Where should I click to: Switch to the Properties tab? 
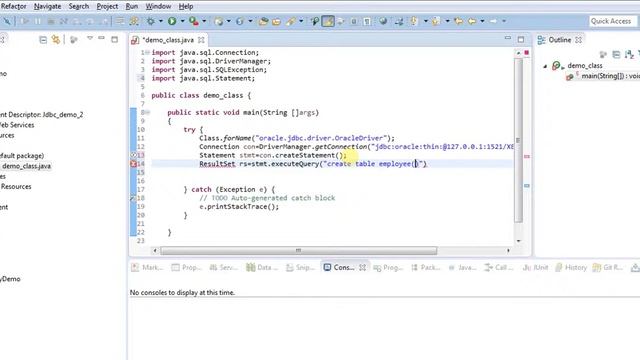point(187,268)
